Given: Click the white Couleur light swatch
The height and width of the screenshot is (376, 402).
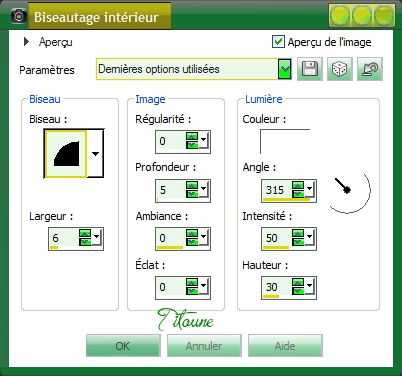Looking at the screenshot, I should [285, 141].
